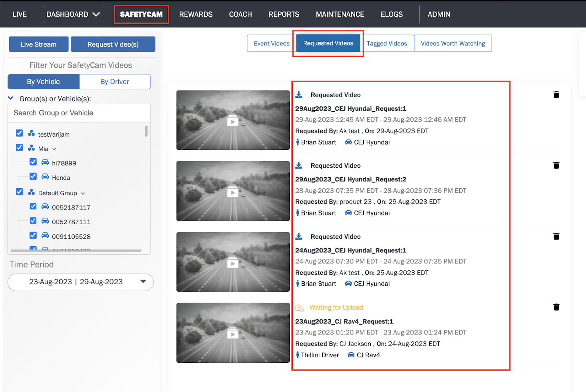The width and height of the screenshot is (586, 392).
Task: Filter videos By Vehicle
Action: pyautogui.click(x=44, y=82)
